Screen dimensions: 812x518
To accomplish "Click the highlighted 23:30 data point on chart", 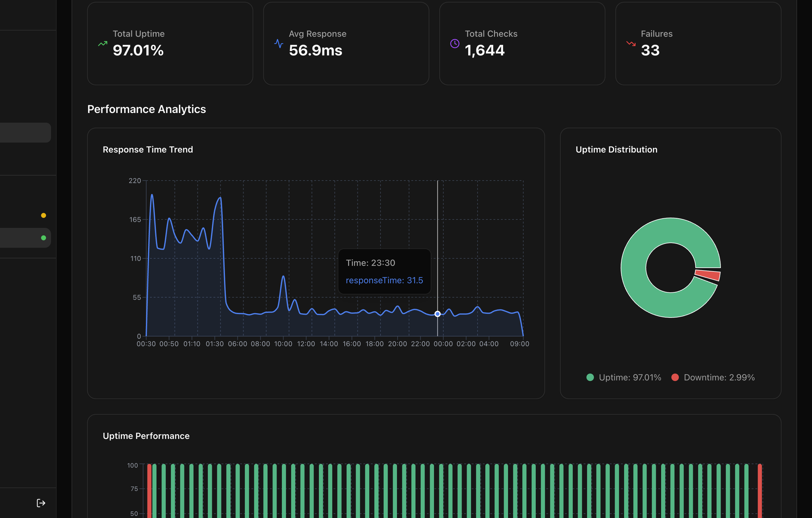I will click(x=437, y=314).
